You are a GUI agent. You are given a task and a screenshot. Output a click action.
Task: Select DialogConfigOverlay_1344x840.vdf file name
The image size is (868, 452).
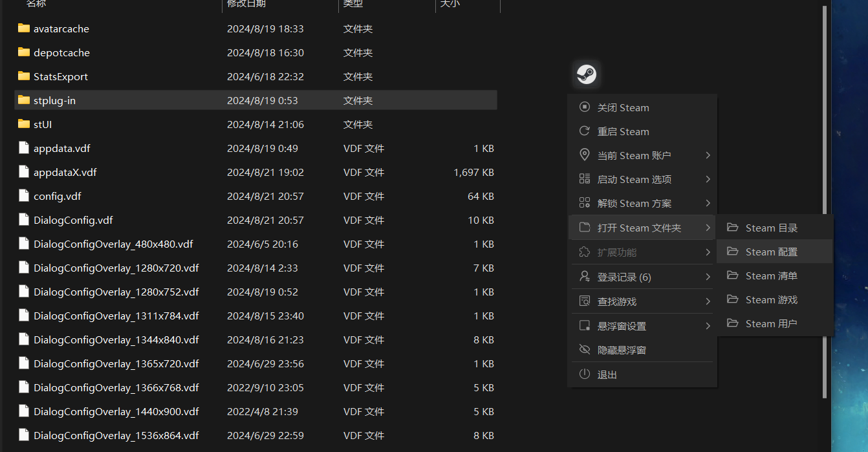click(116, 339)
